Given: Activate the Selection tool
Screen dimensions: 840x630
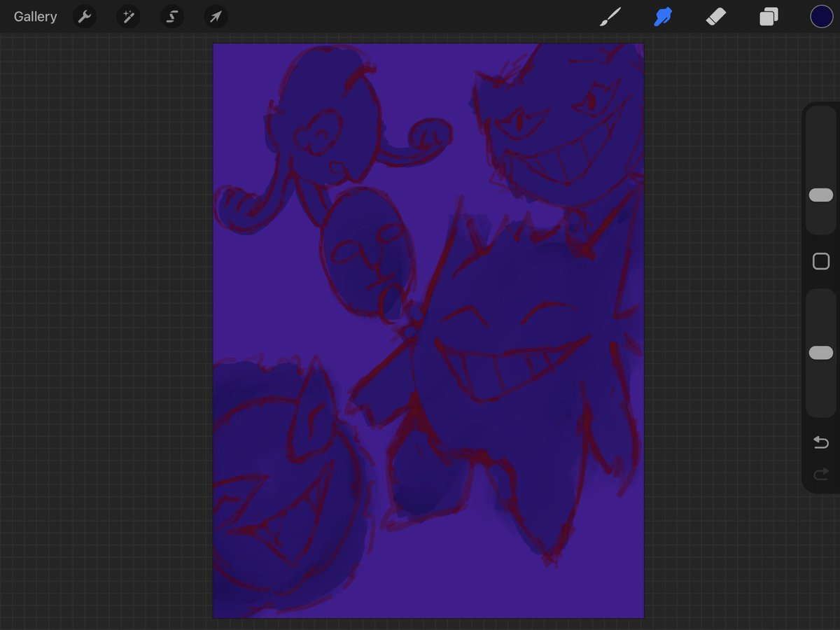Looking at the screenshot, I should point(171,17).
